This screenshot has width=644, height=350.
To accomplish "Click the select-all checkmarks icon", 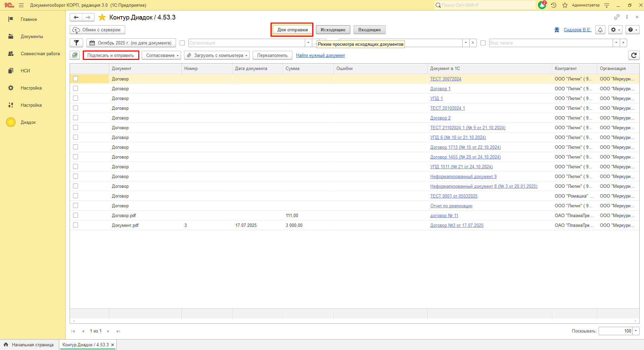I will [x=75, y=55].
